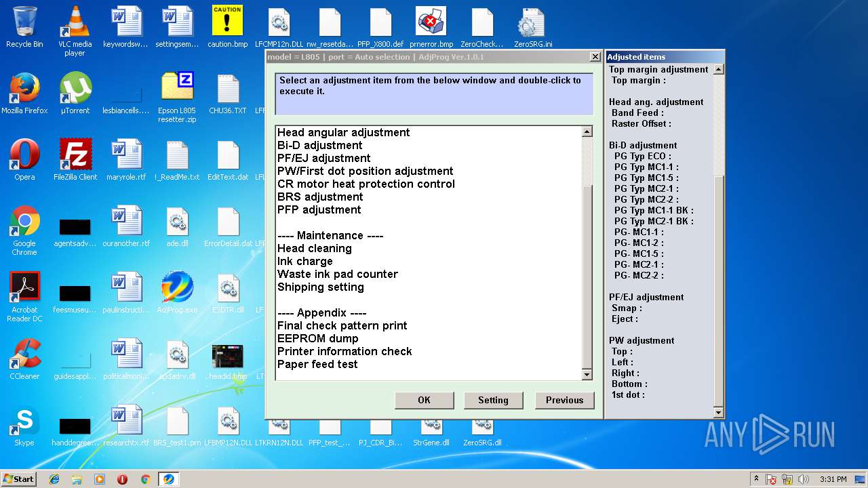Select PF/EJ adjustment list item
868x488 pixels.
[x=323, y=158]
